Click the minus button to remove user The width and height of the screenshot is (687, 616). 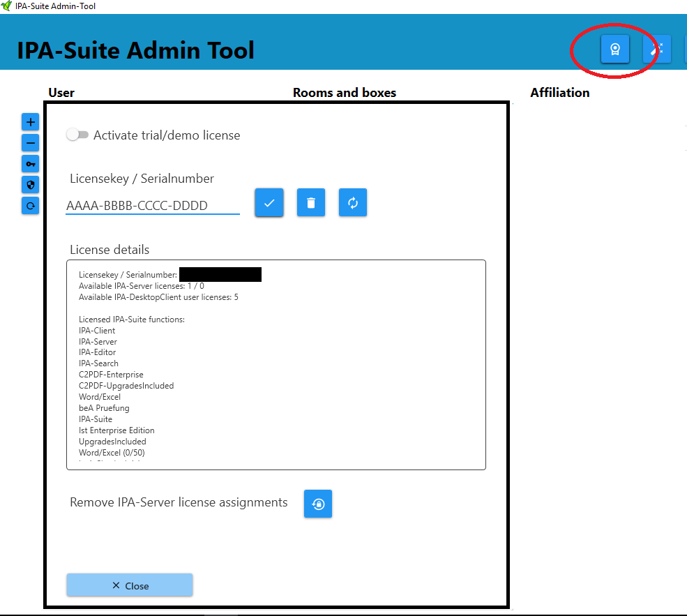(x=30, y=143)
